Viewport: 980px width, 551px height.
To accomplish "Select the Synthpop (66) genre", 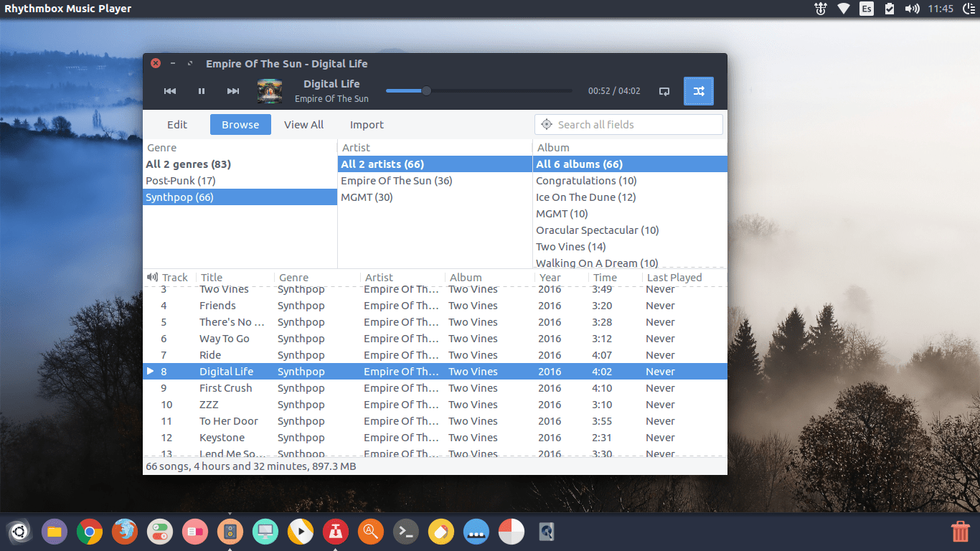I will (240, 197).
